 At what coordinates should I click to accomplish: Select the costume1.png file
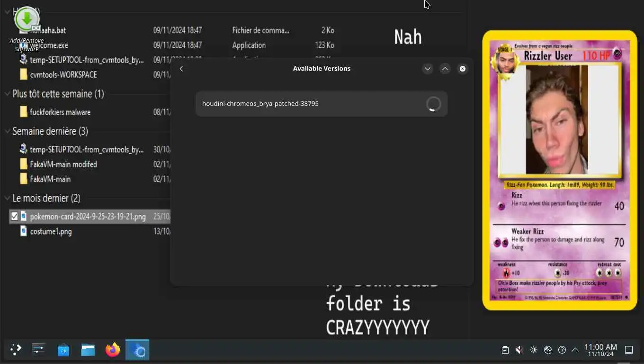(51, 232)
